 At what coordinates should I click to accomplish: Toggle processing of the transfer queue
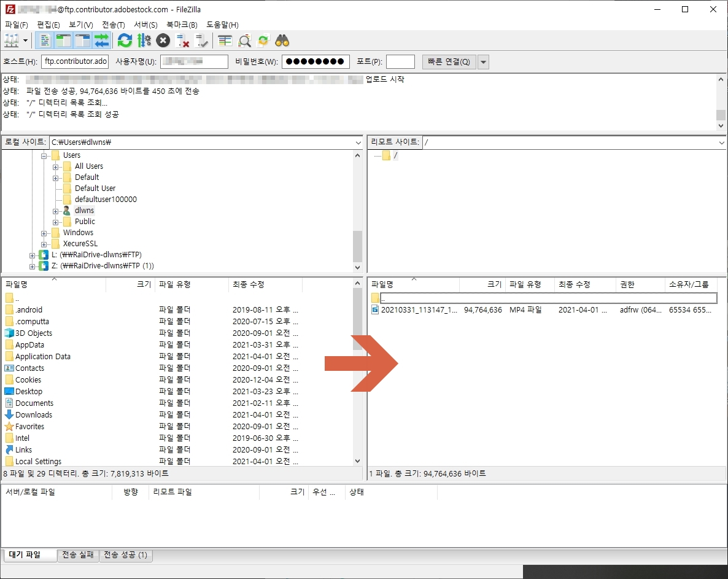point(144,41)
